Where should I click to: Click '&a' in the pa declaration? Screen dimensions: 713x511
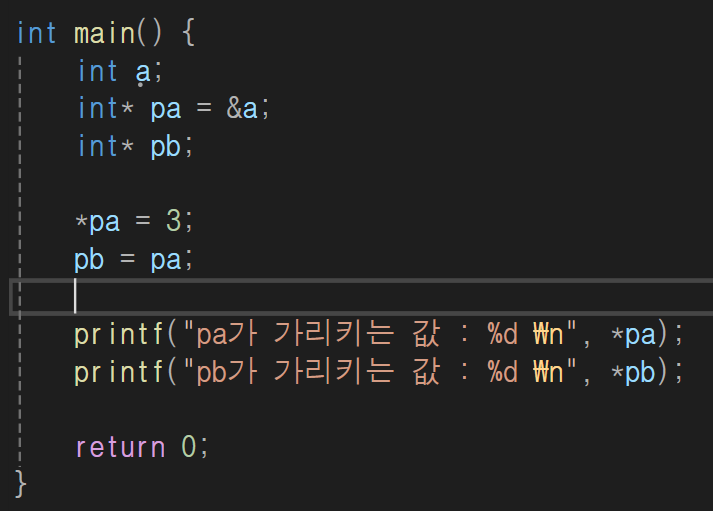pyautogui.click(x=242, y=109)
